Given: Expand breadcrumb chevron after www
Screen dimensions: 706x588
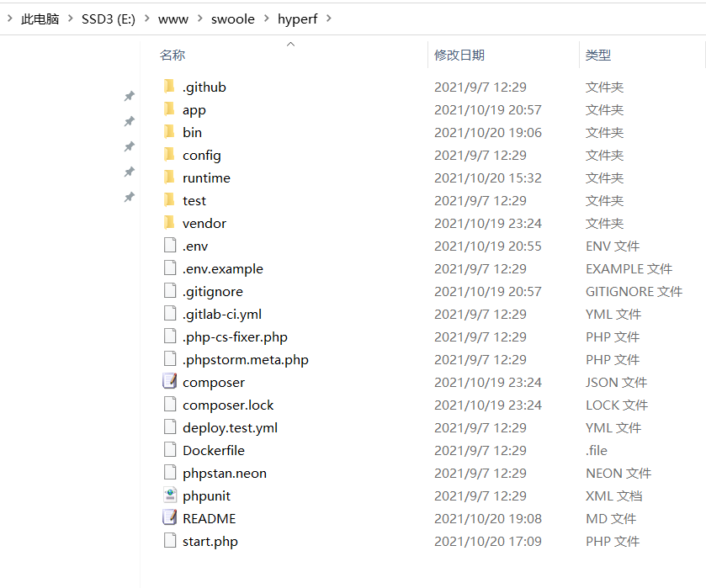Looking at the screenshot, I should pos(199,19).
